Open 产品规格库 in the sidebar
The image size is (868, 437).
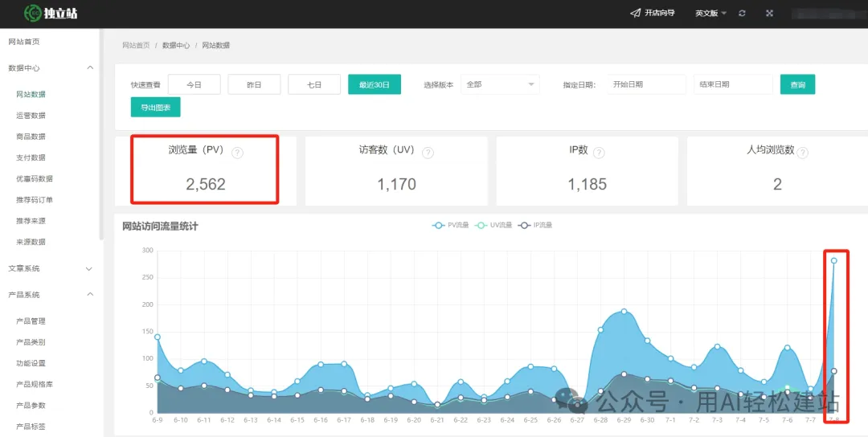click(x=35, y=385)
